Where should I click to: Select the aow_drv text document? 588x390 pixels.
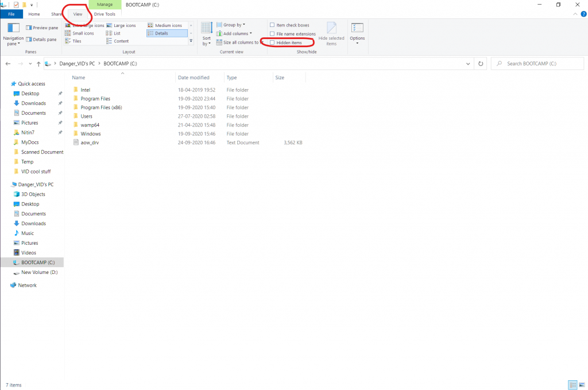pyautogui.click(x=90, y=143)
